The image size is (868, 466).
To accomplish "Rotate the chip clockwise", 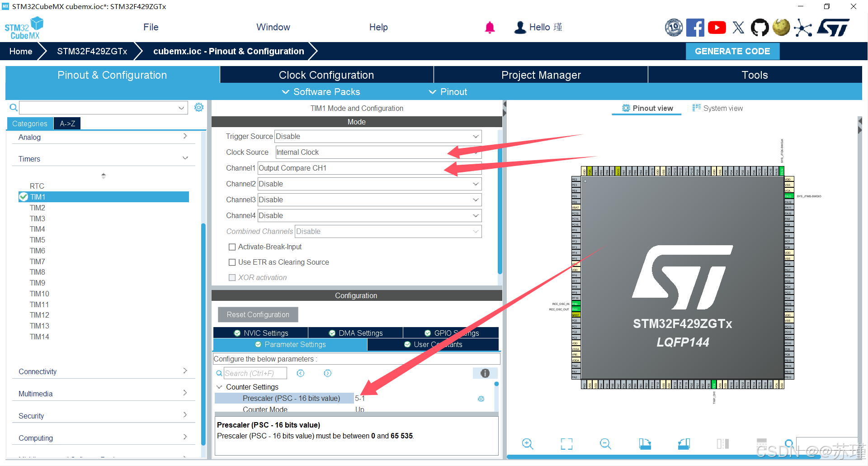I will 645,444.
